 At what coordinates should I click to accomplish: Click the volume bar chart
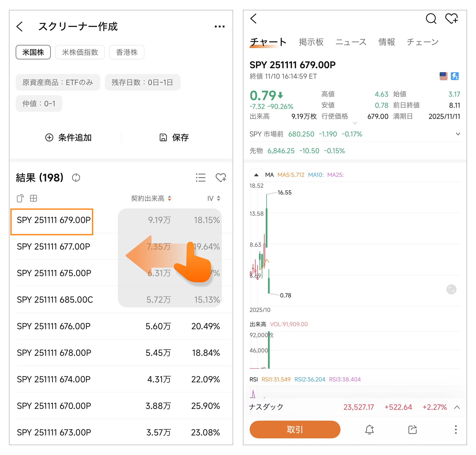coord(355,350)
